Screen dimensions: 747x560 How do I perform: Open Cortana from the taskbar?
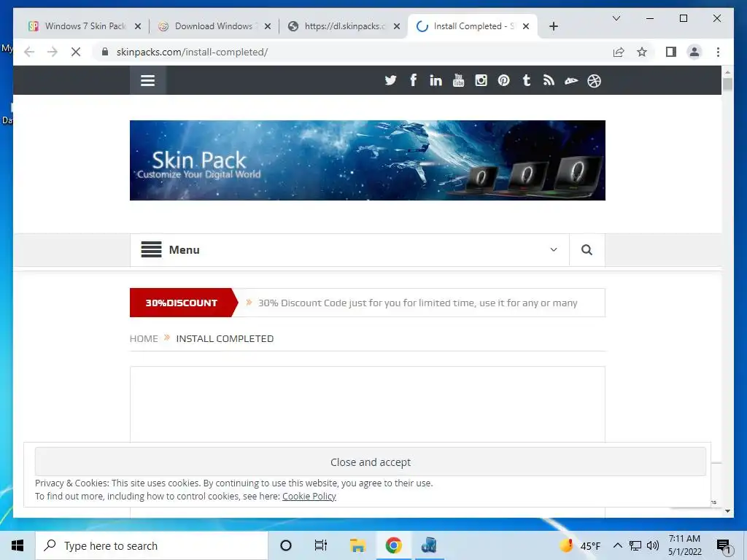click(x=286, y=545)
